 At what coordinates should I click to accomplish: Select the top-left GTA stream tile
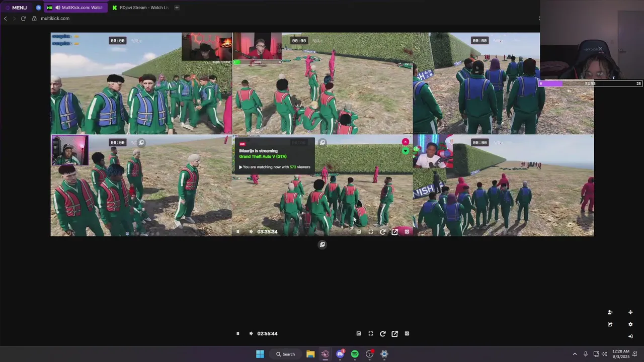click(141, 83)
